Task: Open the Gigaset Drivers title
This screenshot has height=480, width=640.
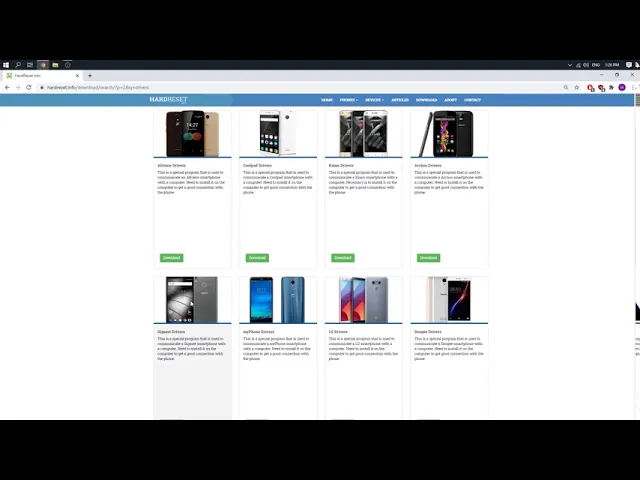Action: pyautogui.click(x=171, y=332)
